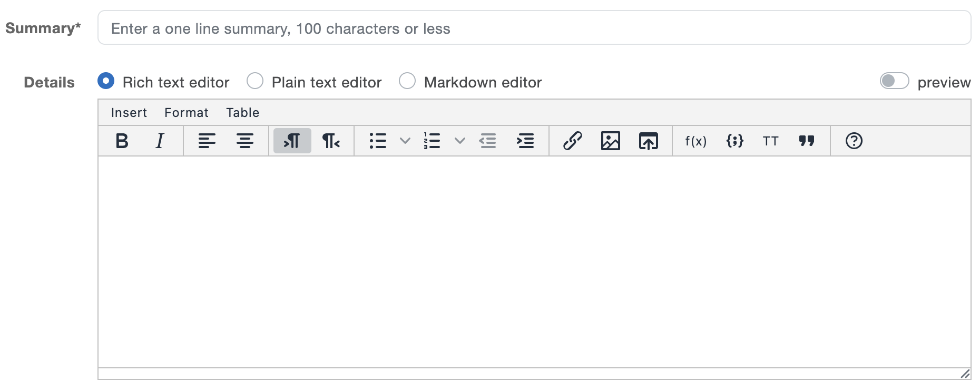Set right-to-left text direction
This screenshot has width=980, height=391.
331,141
